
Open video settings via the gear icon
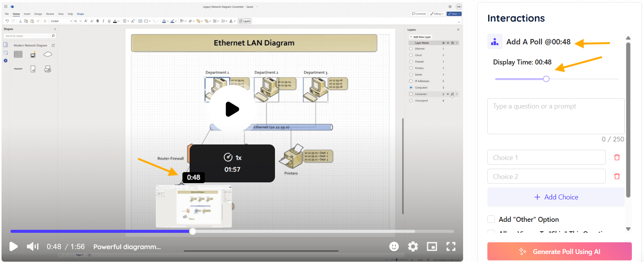pos(413,246)
